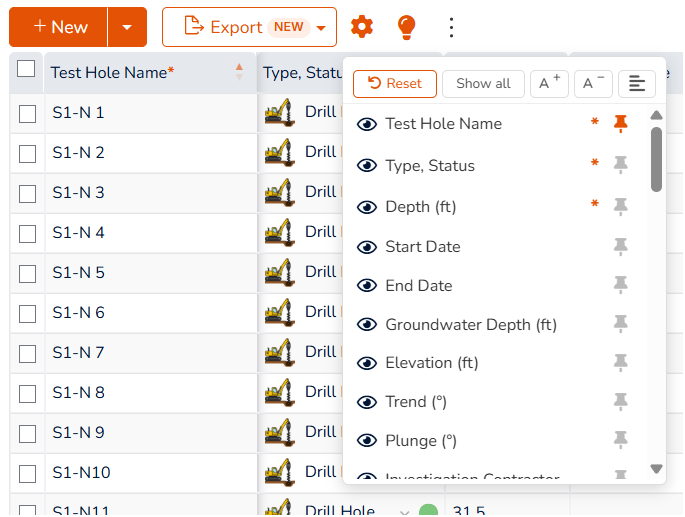The height and width of the screenshot is (517, 685).
Task: Check the box for row S1-N 2
Action: tap(28, 154)
